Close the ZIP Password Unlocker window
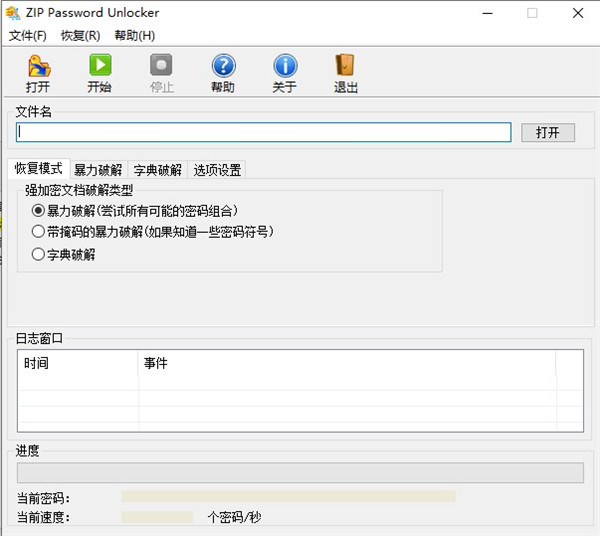Viewport: 600px width, 536px height. point(578,13)
